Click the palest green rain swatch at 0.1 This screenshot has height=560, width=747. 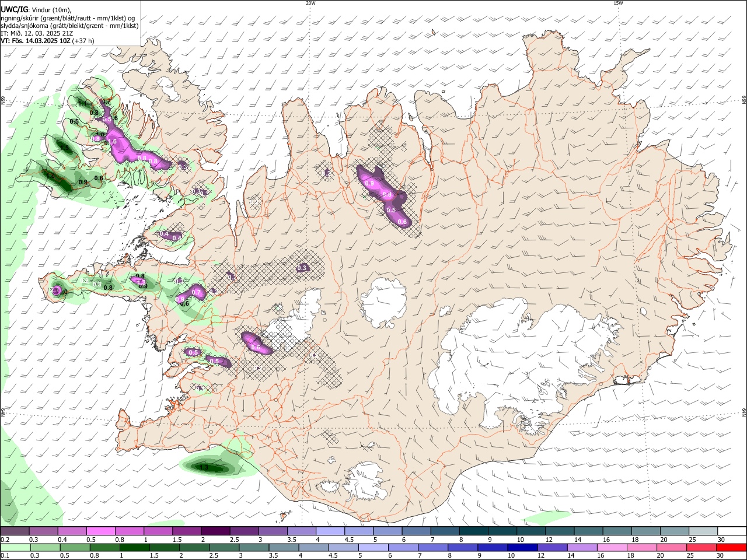click(x=15, y=547)
